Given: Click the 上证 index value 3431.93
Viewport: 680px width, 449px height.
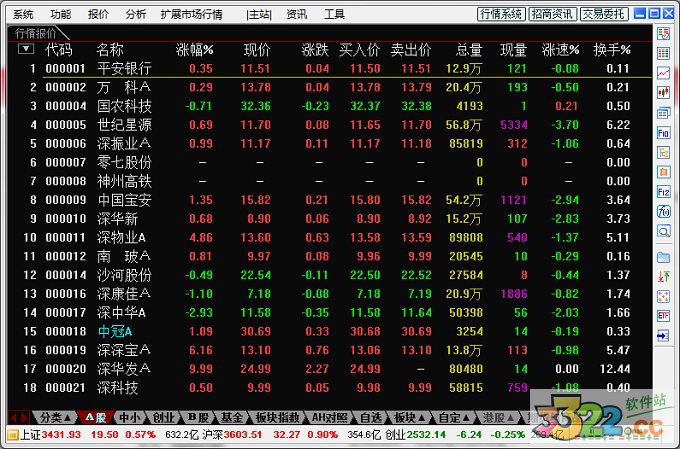Looking at the screenshot, I should [62, 434].
